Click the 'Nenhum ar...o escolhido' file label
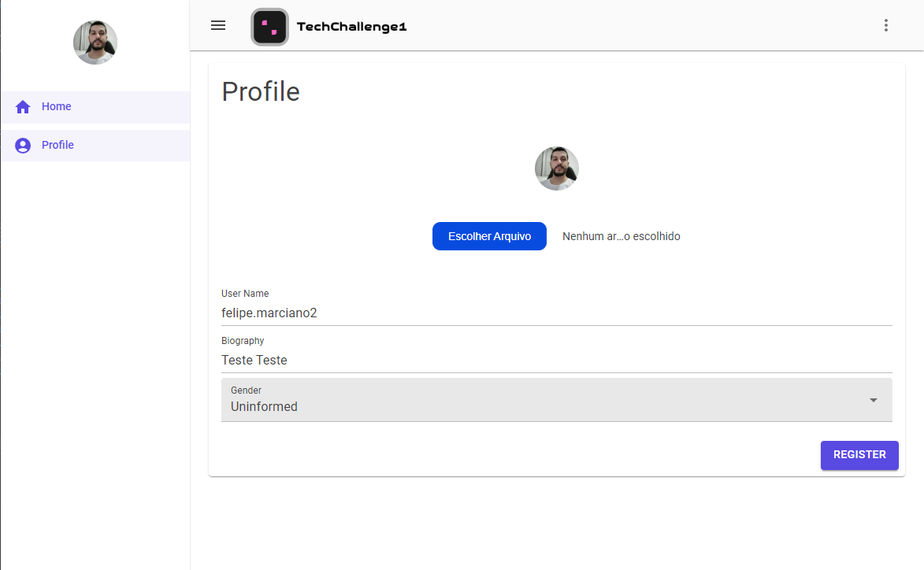Image resolution: width=924 pixels, height=570 pixels. (x=621, y=236)
